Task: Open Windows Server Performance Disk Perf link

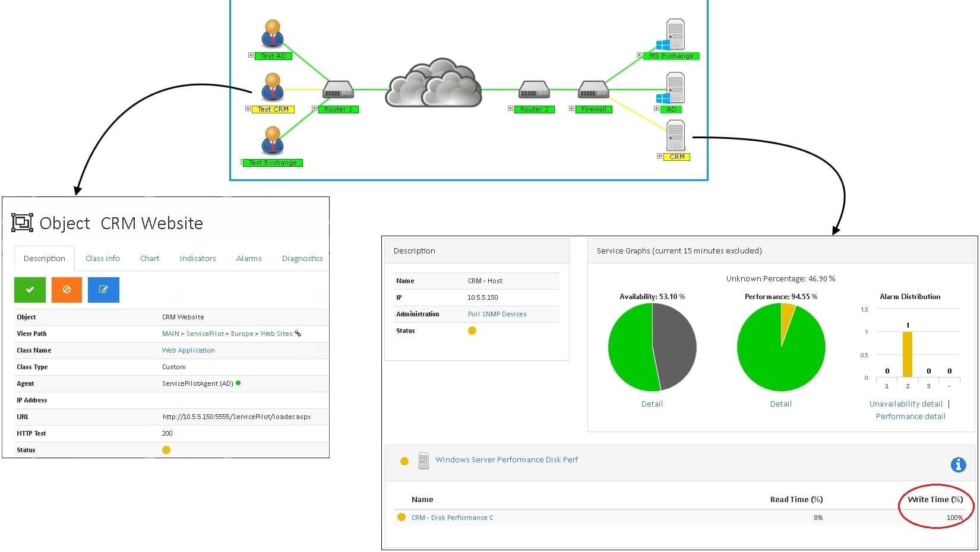Action: (x=507, y=459)
